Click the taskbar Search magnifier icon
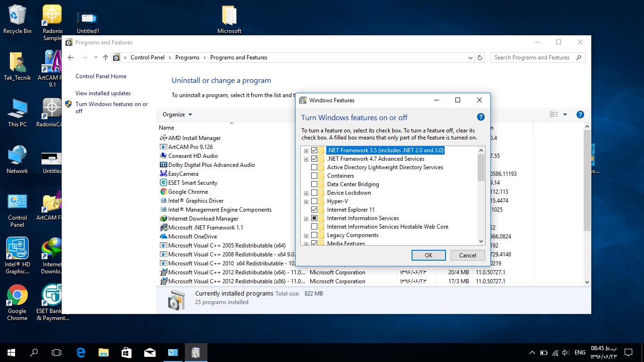The width and height of the screenshot is (644, 362). tap(34, 353)
